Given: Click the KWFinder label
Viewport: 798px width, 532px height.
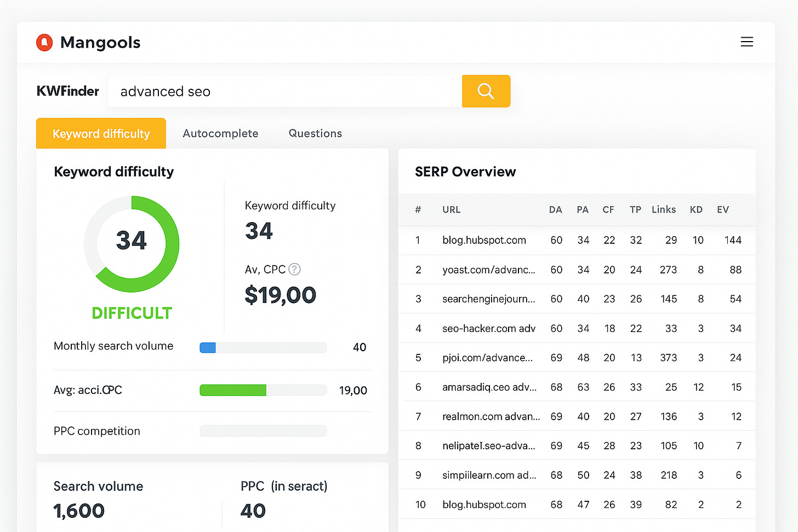Looking at the screenshot, I should (68, 91).
